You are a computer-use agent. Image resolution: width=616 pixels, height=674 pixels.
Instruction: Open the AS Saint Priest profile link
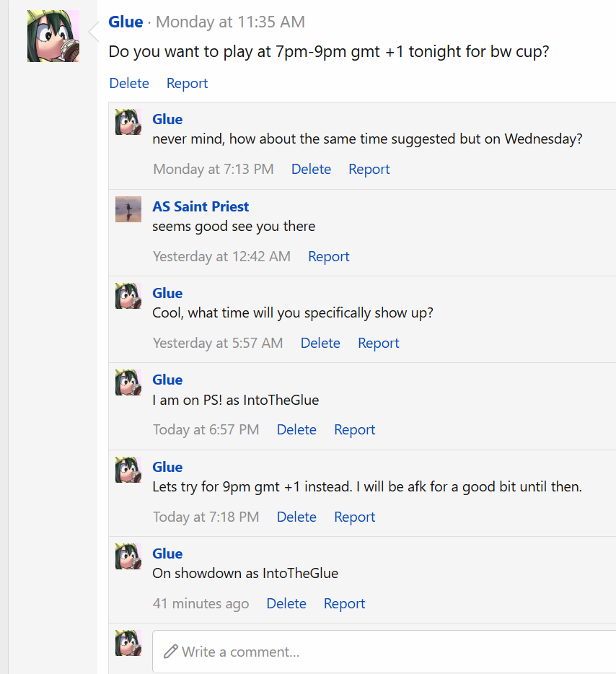pos(201,206)
